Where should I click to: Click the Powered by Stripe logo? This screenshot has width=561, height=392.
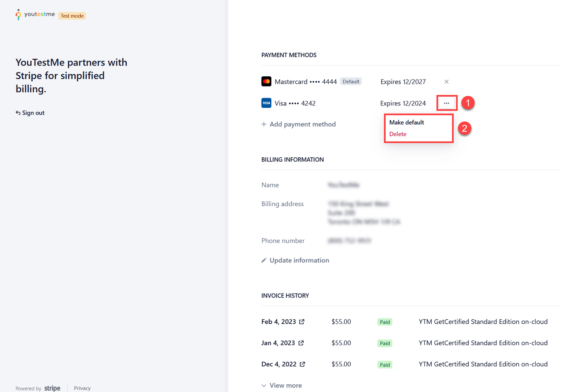[52, 388]
